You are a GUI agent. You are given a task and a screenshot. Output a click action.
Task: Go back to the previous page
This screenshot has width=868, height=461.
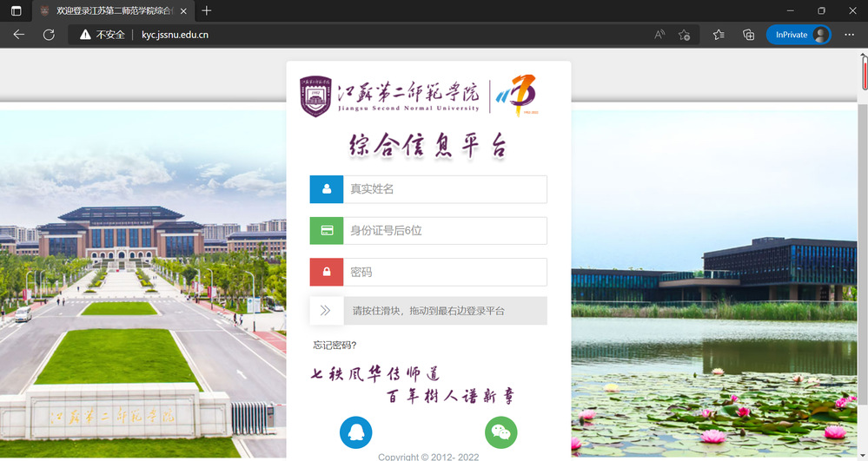click(18, 35)
